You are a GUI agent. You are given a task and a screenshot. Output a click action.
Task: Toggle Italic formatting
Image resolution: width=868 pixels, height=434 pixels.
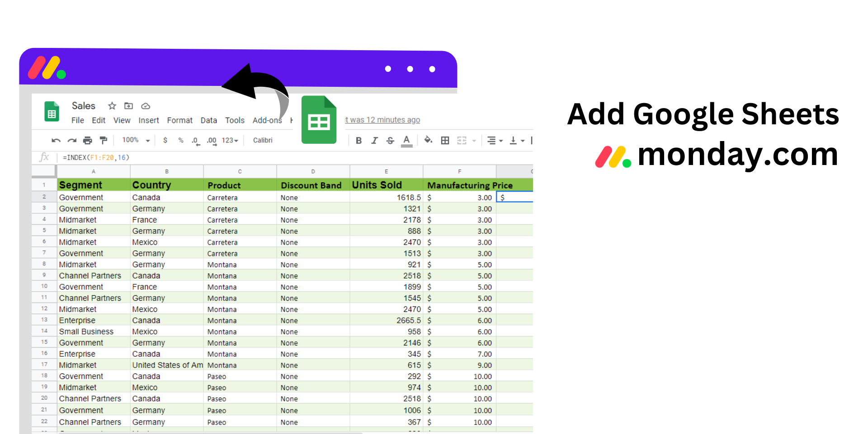coord(374,140)
